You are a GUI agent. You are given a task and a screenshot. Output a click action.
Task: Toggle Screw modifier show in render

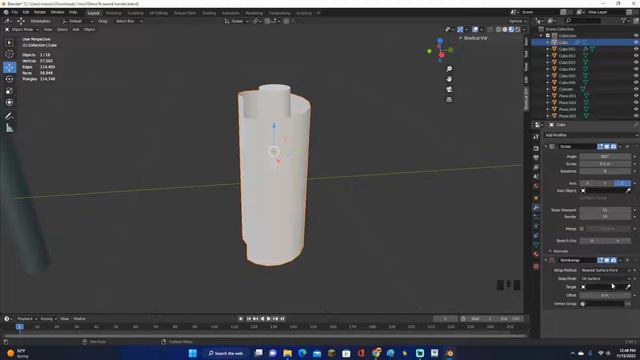613,147
